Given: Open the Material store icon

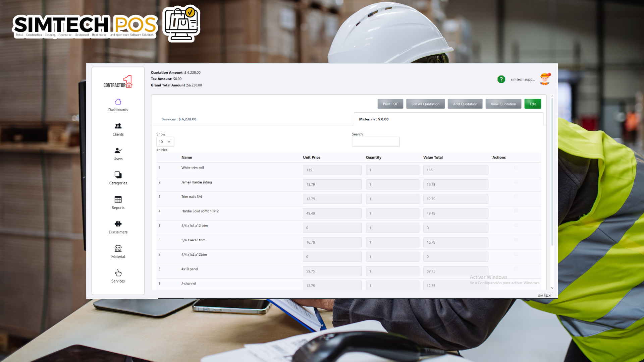Looking at the screenshot, I should tap(118, 248).
